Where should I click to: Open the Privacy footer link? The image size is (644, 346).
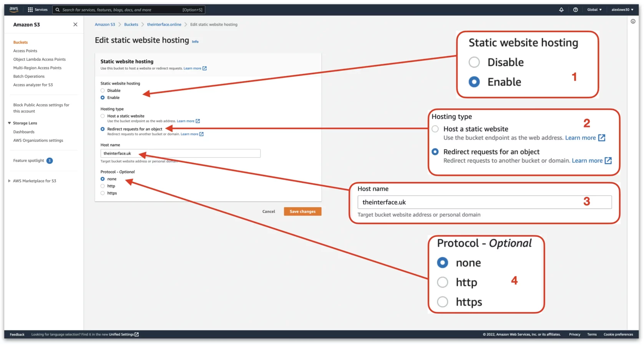(574, 334)
